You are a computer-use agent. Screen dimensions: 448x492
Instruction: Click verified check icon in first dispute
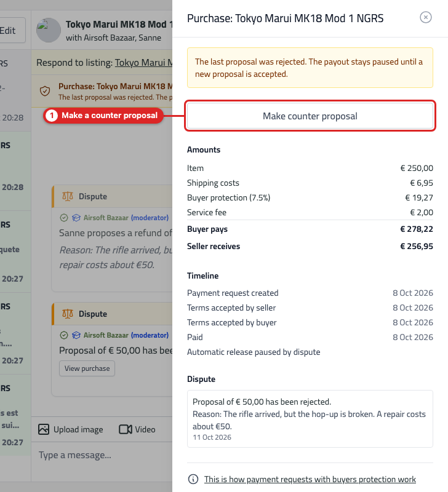[64, 218]
